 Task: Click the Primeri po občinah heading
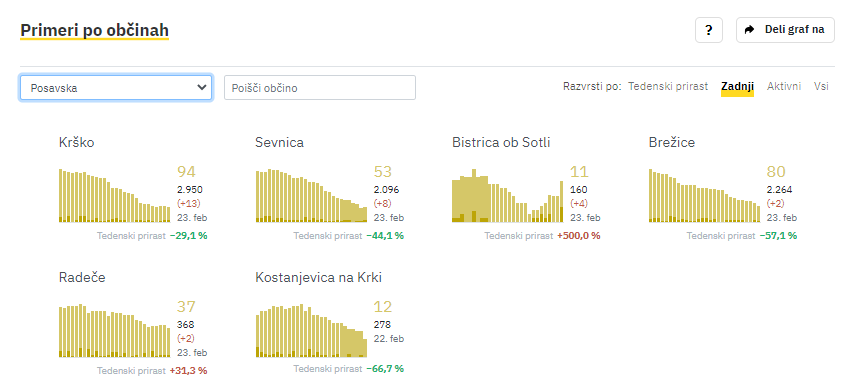click(94, 31)
